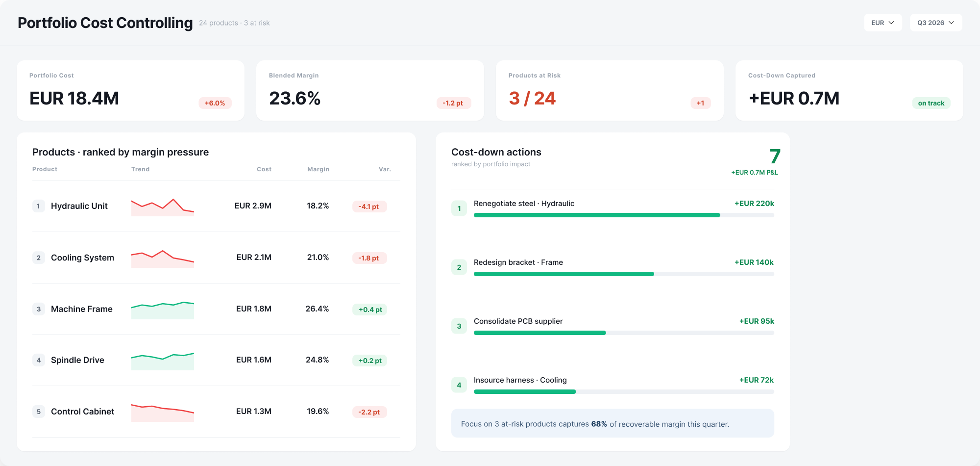Click the +1 products at risk badge
This screenshot has height=466, width=980.
point(700,103)
